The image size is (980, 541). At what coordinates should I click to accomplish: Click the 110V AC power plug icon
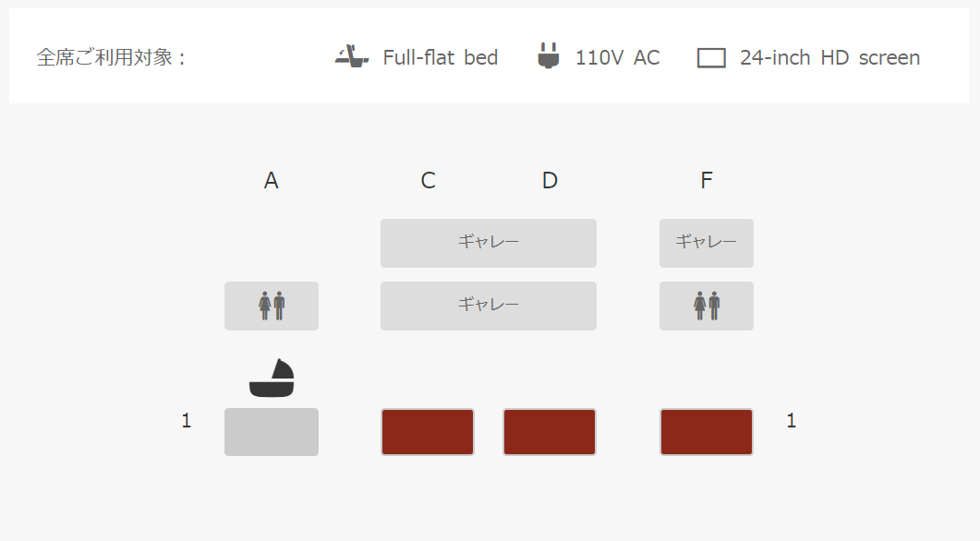coord(548,55)
